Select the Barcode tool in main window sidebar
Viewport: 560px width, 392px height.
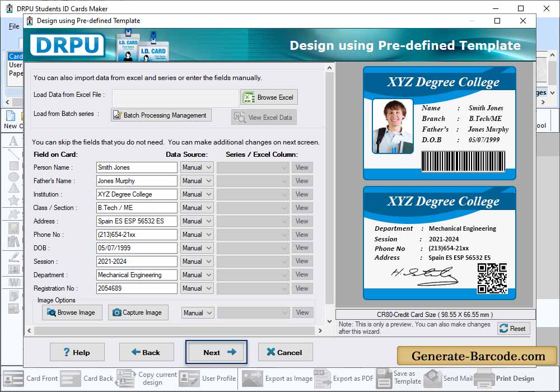coord(13,269)
